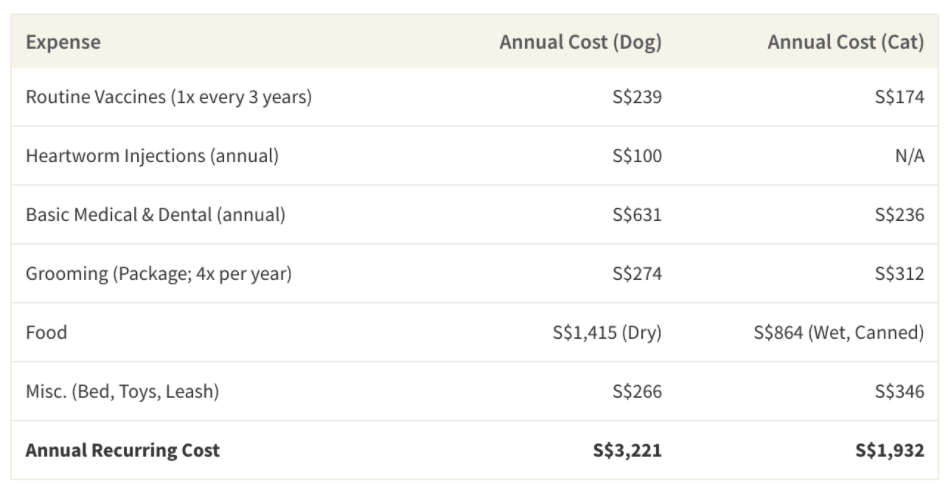
Task: Click the S$1,415 (Dry) dog food cost
Action: pos(607,332)
